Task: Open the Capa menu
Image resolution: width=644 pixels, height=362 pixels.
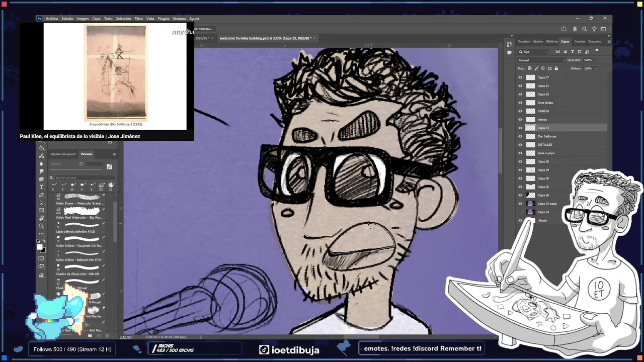Action: tap(96, 19)
